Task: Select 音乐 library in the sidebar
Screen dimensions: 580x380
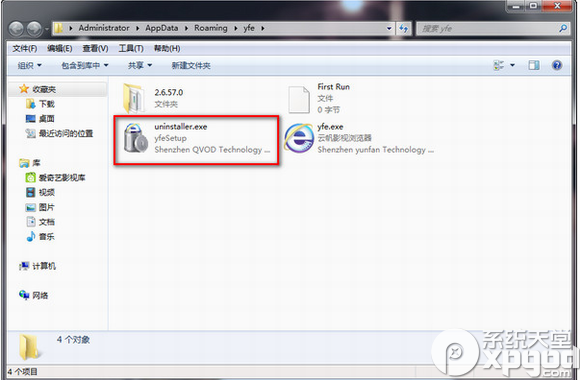Action: [47, 237]
